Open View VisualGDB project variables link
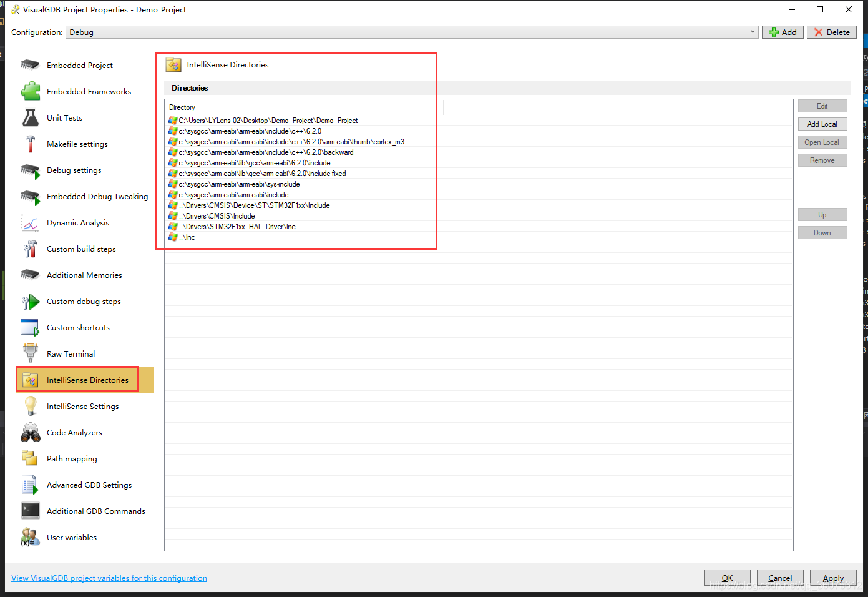 (109, 578)
